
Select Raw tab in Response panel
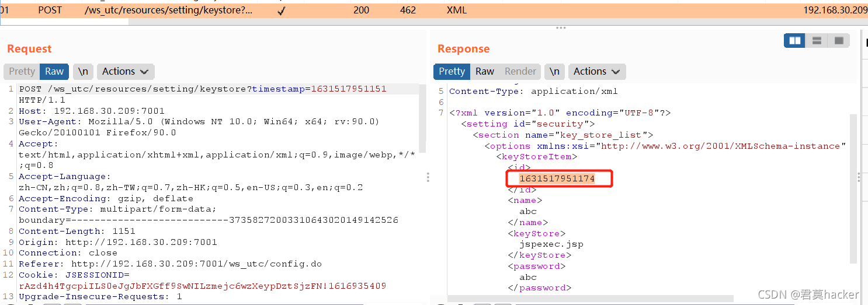(485, 71)
